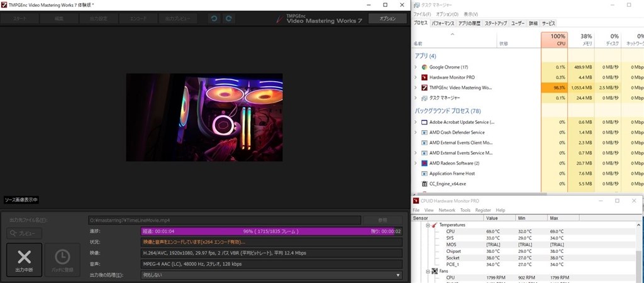Viewport: 644px width, 283px height.
Task: Click the TMPGEnc app icon in title bar
Action: coord(4,5)
